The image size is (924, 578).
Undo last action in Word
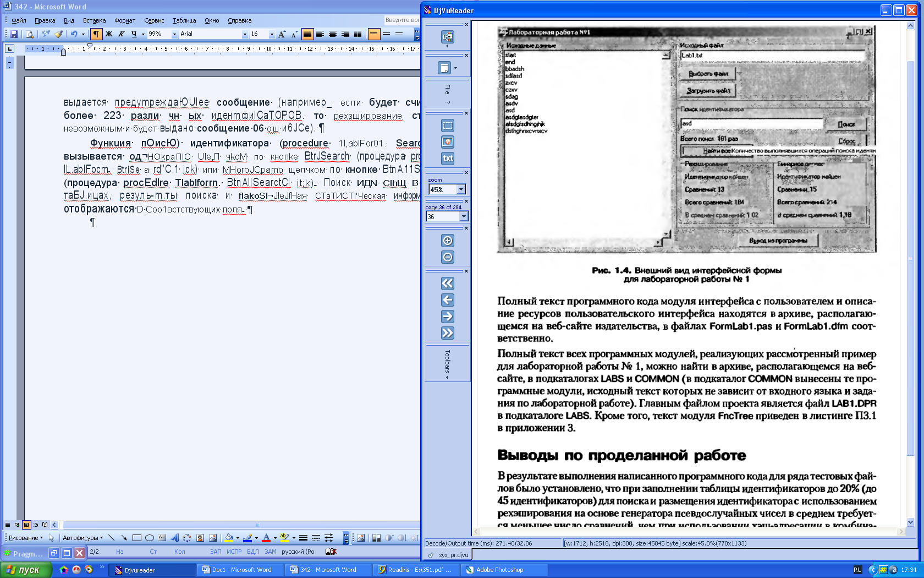(x=74, y=34)
